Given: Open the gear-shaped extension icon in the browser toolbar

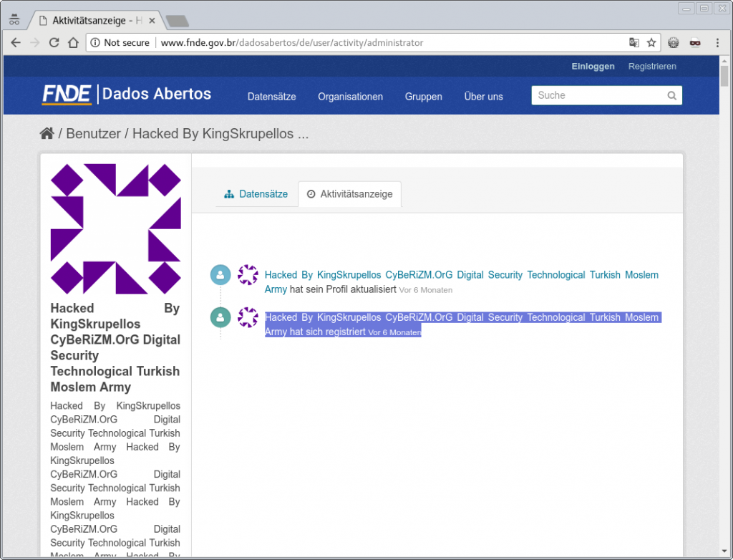Looking at the screenshot, I should tap(673, 42).
